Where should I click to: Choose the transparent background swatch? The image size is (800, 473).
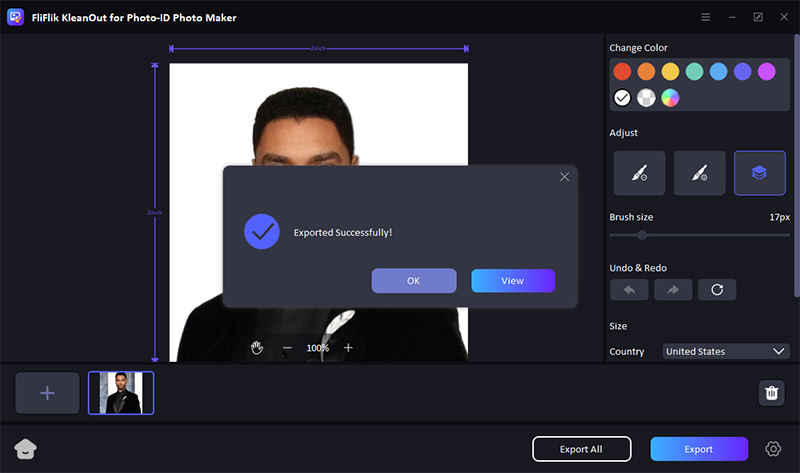[x=647, y=97]
